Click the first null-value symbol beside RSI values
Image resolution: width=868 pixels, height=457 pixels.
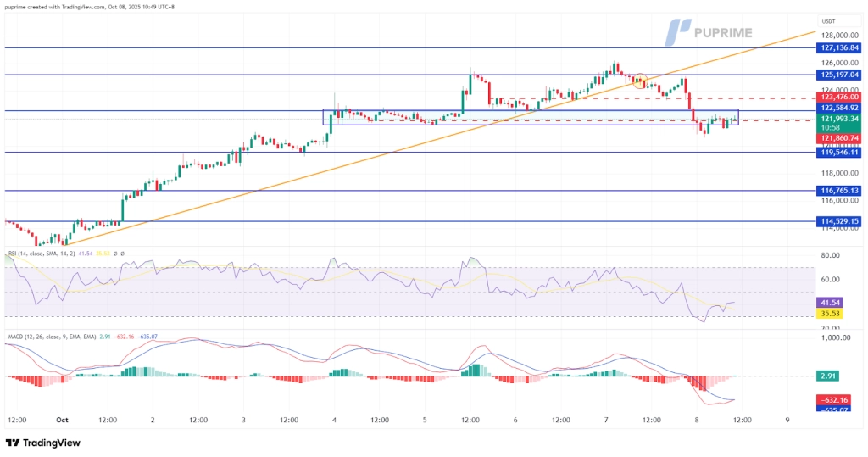(x=116, y=253)
